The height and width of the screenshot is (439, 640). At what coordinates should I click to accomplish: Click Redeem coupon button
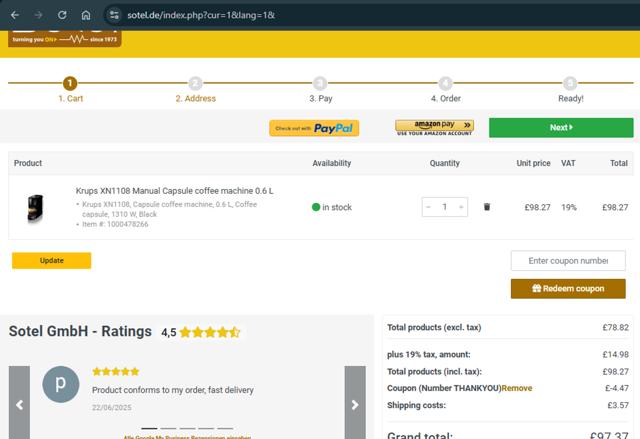568,288
